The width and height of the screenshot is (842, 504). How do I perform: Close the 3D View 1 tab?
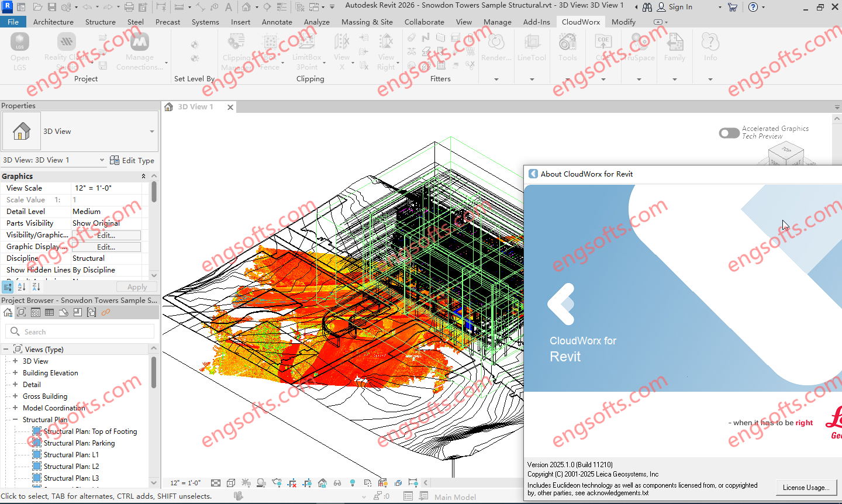(230, 107)
